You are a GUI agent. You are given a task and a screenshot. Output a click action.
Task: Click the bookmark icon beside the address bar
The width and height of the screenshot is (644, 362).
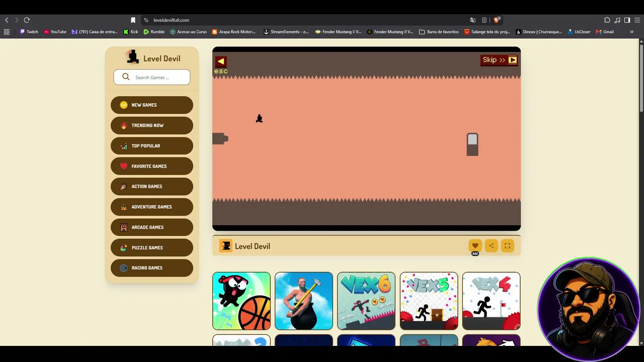(133, 20)
